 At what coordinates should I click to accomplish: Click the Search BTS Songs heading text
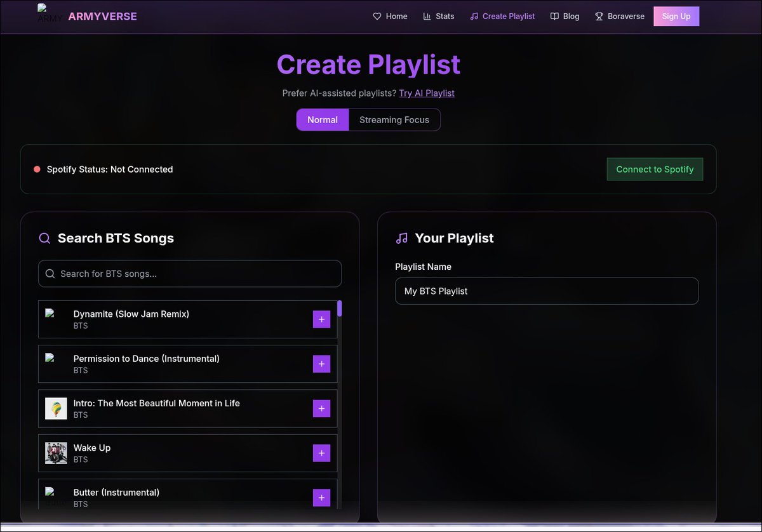(116, 238)
